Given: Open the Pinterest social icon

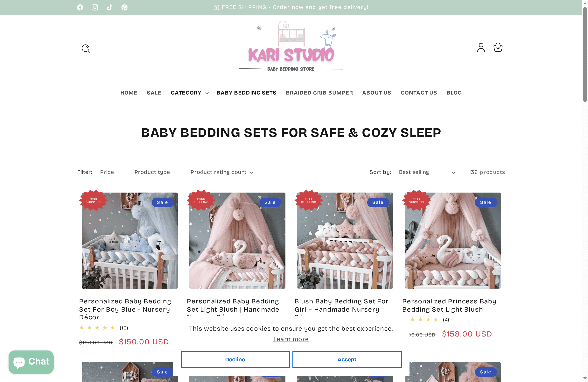Looking at the screenshot, I should click(124, 7).
